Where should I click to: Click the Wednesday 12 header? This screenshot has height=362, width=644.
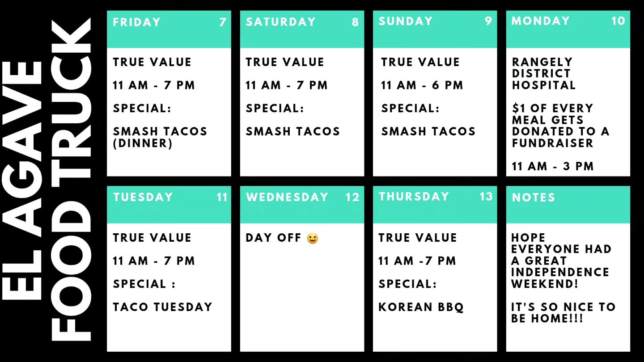click(302, 205)
